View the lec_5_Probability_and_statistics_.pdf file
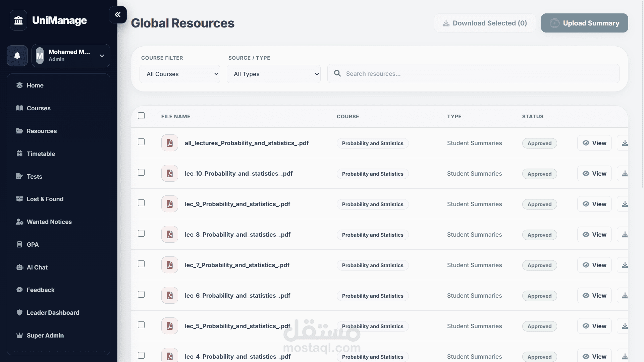The width and height of the screenshot is (644, 362). (594, 326)
